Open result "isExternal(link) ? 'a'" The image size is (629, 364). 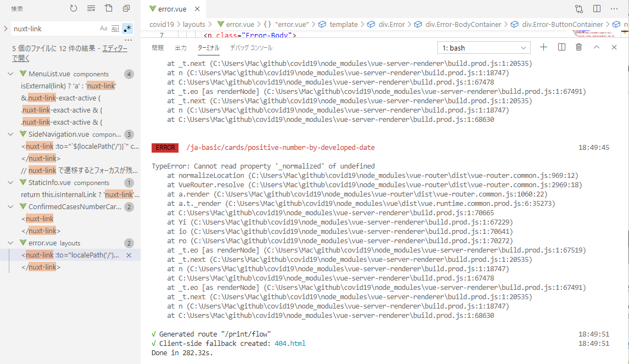pos(69,86)
